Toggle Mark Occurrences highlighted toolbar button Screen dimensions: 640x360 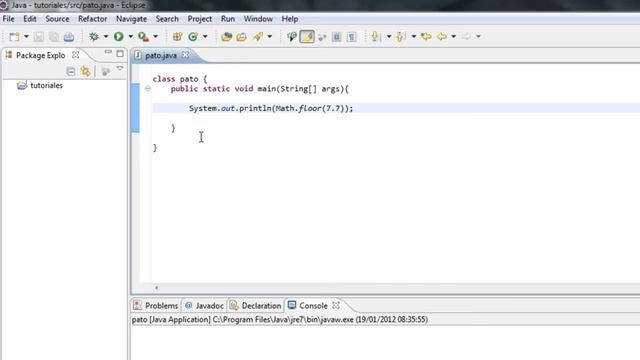307,37
